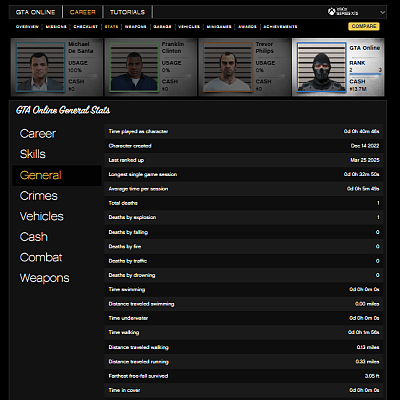Select Franklin Clinton's mugshot card
Viewport: 400px width, 400px height.
(151, 67)
